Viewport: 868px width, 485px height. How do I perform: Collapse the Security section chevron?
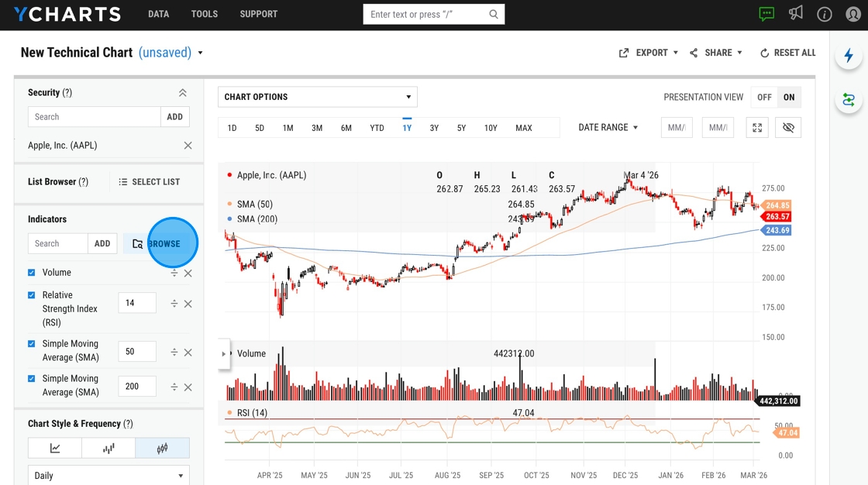click(x=183, y=93)
